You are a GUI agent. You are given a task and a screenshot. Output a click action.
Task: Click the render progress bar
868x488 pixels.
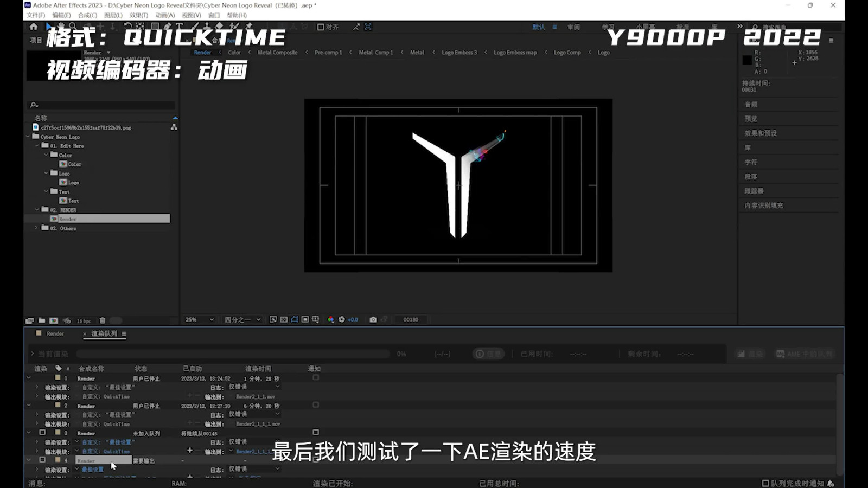tap(233, 354)
